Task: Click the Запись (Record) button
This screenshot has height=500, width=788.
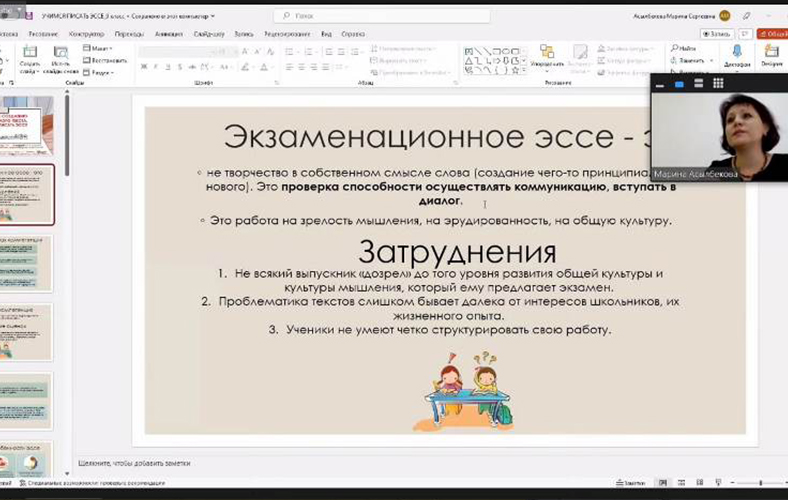Action: click(716, 33)
